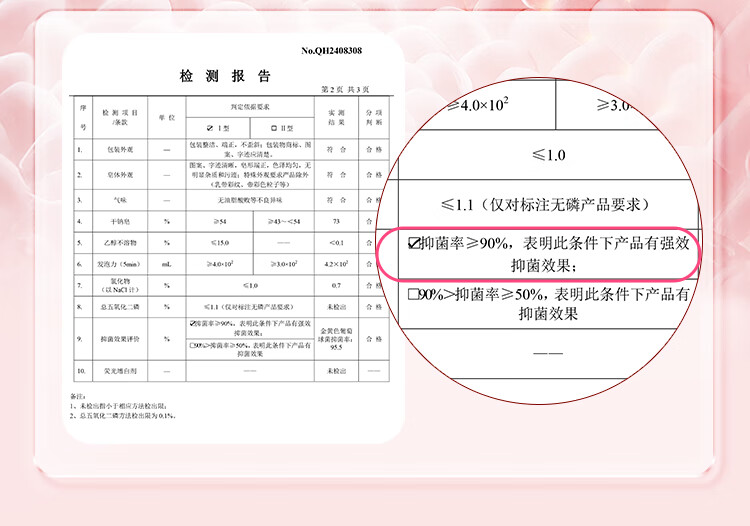Click the 荧光增白剂 item in row 10
This screenshot has width=750, height=526.
[x=120, y=371]
